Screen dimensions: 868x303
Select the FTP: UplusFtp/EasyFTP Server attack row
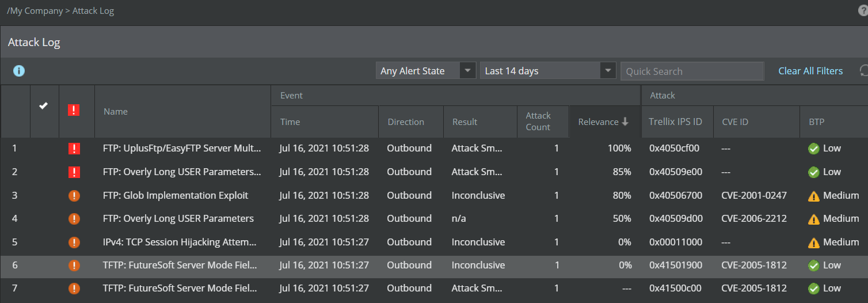(x=434, y=149)
